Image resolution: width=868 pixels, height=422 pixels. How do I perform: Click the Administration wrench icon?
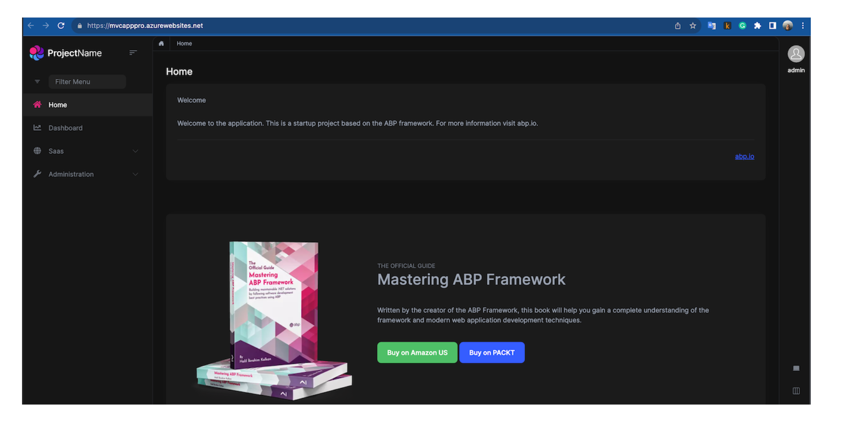click(x=37, y=174)
